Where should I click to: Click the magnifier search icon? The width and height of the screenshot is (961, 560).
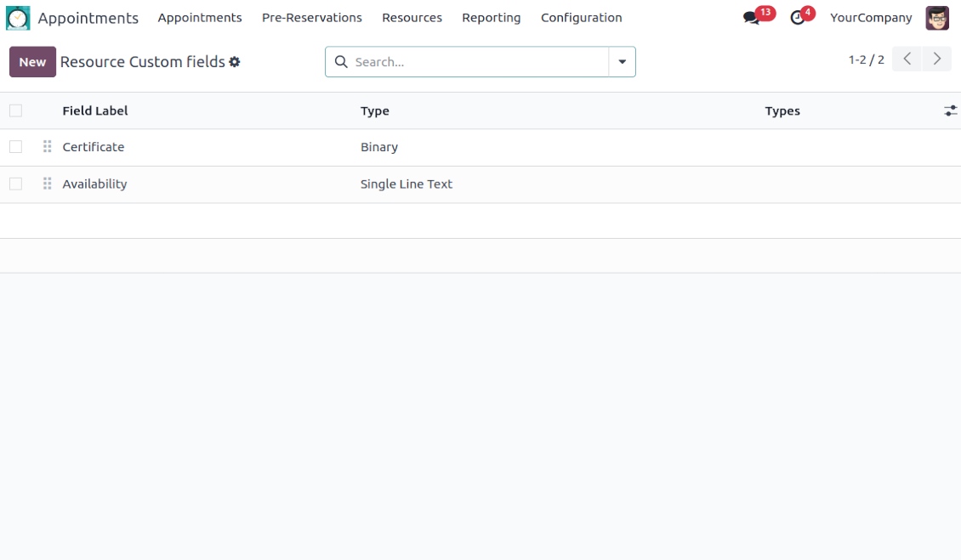click(341, 62)
